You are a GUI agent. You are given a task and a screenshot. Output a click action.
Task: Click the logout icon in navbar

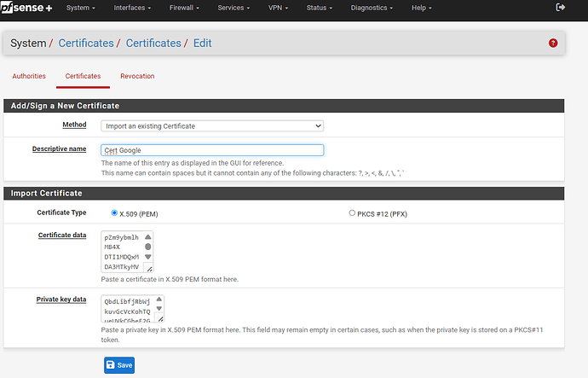(560, 7)
